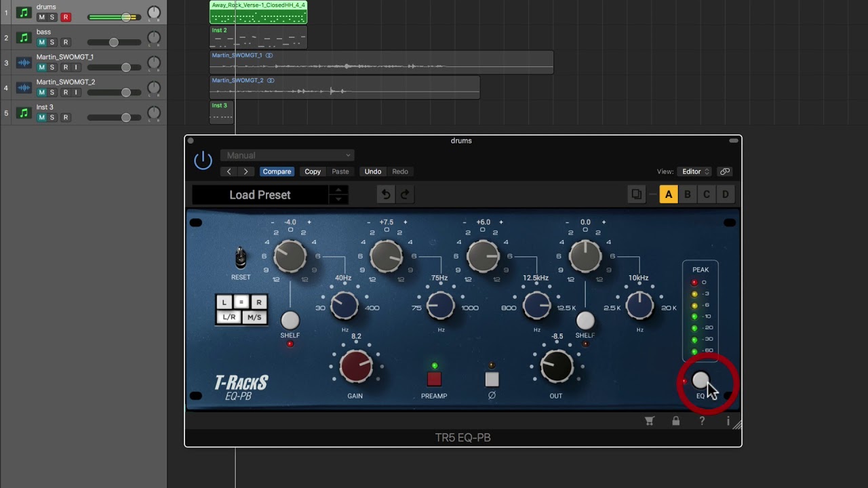Click the 10kHz high frequency knob
The height and width of the screenshot is (488, 868).
[639, 306]
